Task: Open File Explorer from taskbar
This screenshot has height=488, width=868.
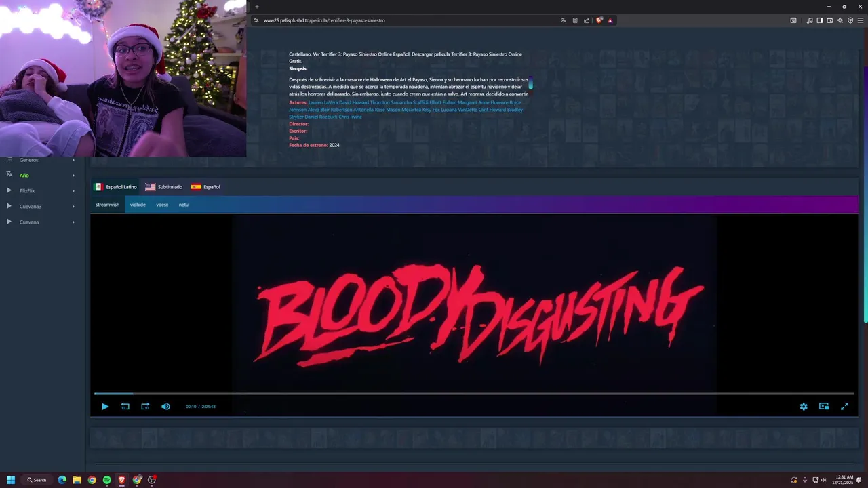Action: 77,480
